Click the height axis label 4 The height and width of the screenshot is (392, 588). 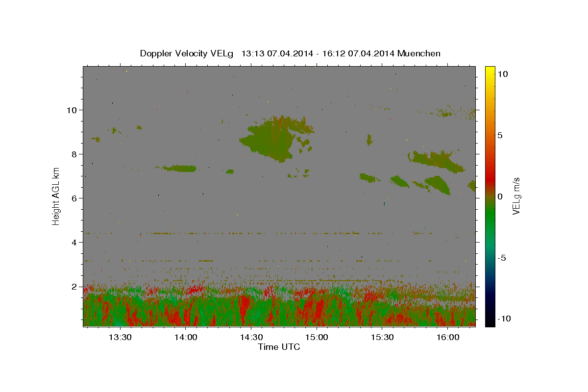[74, 243]
